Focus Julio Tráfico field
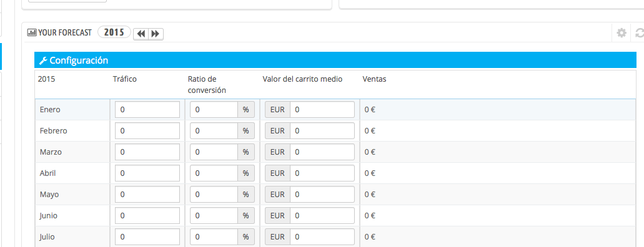This screenshot has height=247, width=644. (147, 237)
